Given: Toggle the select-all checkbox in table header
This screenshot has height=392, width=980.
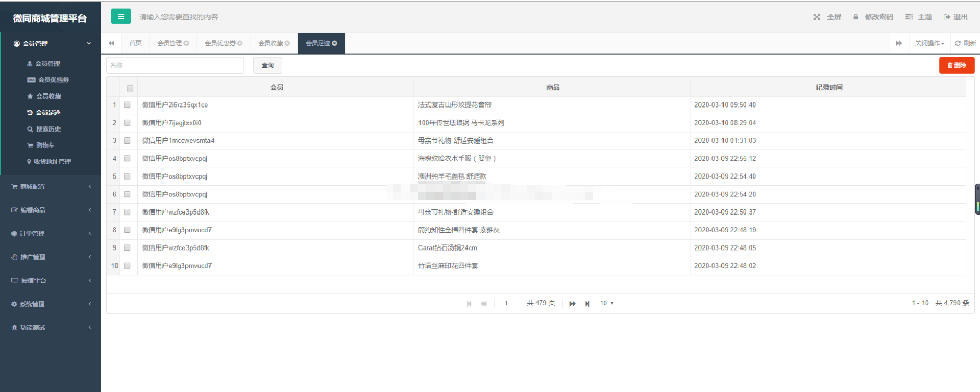Looking at the screenshot, I should [x=130, y=88].
